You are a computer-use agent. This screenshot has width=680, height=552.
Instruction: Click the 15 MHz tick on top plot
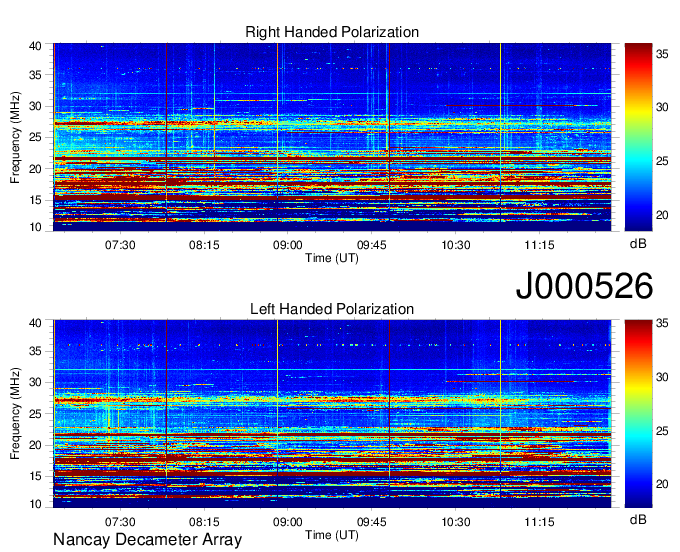click(x=36, y=200)
